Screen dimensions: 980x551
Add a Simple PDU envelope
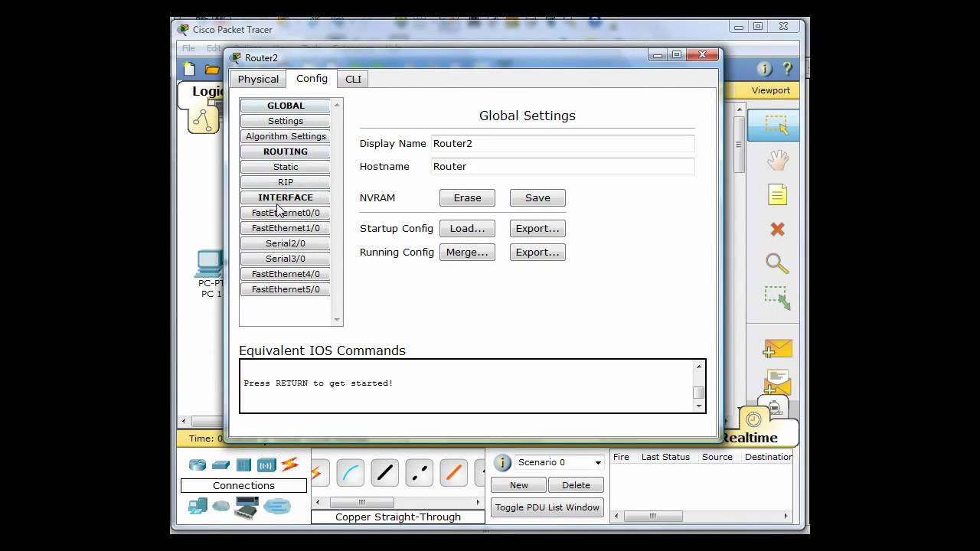[x=777, y=349]
